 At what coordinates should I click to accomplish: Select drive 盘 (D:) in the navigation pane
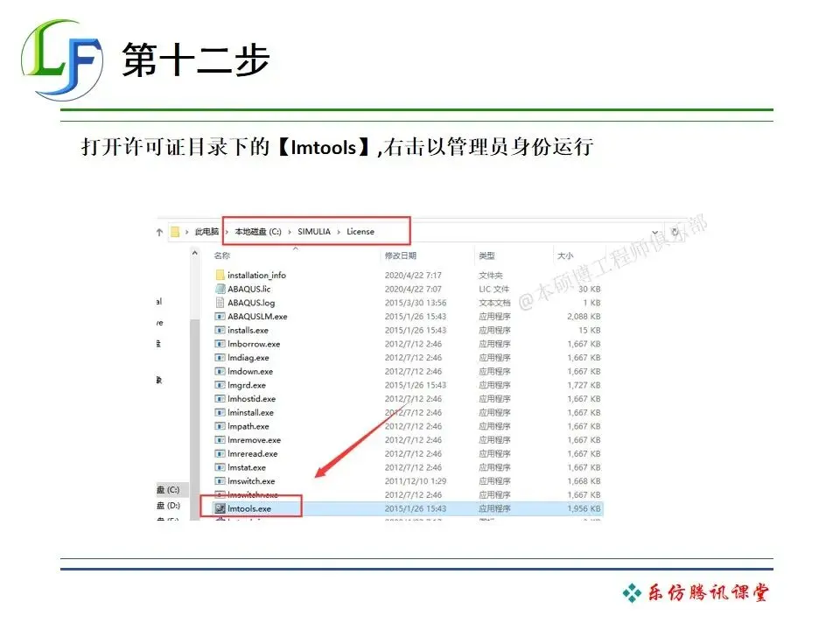tap(168, 505)
